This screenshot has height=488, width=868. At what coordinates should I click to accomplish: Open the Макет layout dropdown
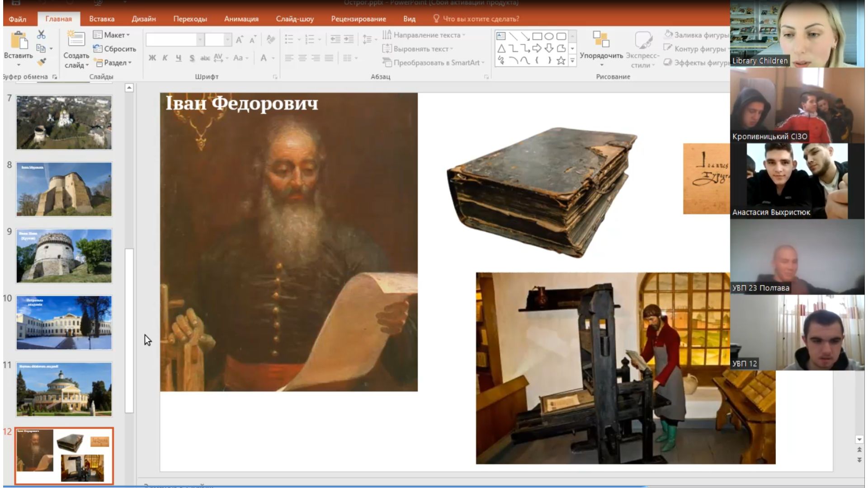(x=111, y=35)
